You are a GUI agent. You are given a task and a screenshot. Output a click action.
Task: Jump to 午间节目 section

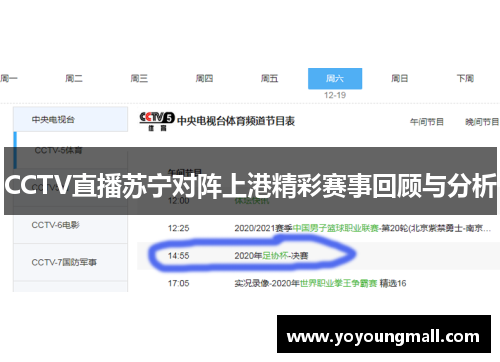pos(427,122)
